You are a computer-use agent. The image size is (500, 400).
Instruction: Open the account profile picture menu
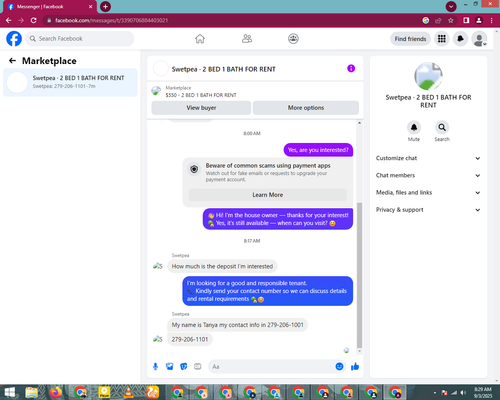click(x=479, y=39)
